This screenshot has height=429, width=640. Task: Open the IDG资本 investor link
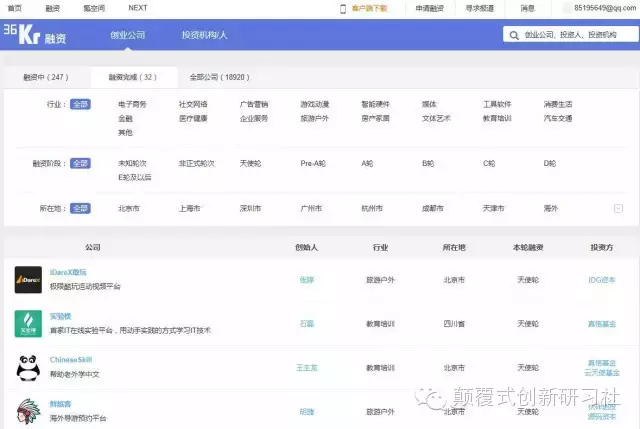pyautogui.click(x=602, y=280)
